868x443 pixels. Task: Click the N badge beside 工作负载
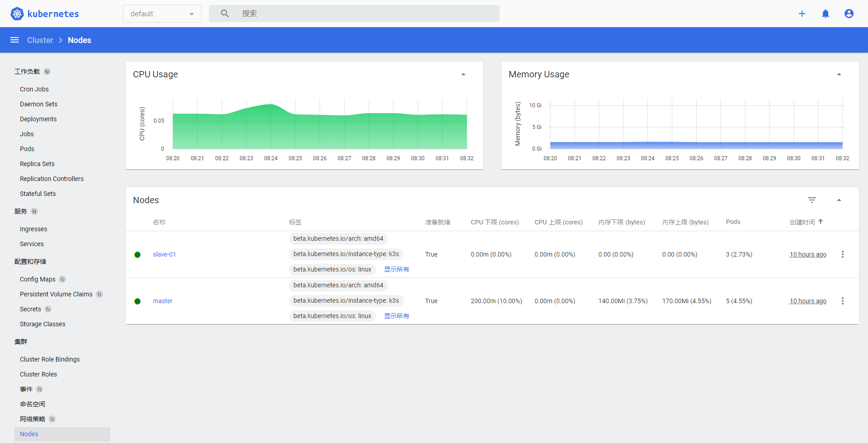click(47, 71)
